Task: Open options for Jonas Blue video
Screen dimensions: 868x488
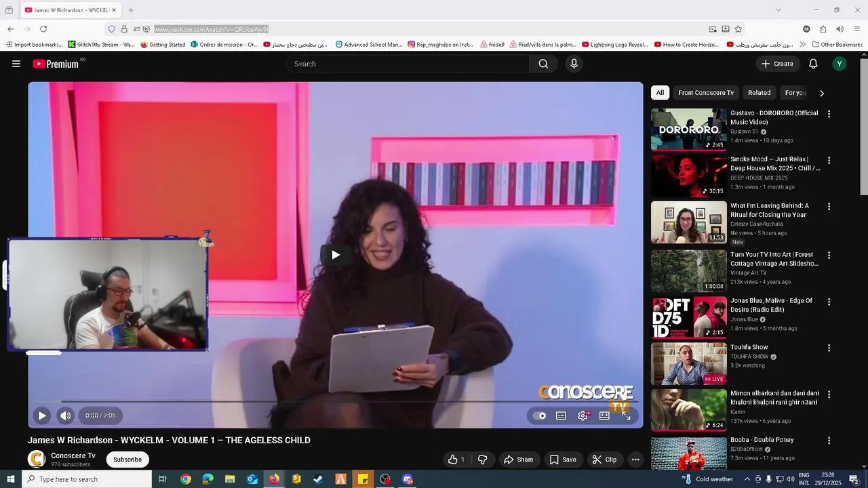Action: (829, 302)
